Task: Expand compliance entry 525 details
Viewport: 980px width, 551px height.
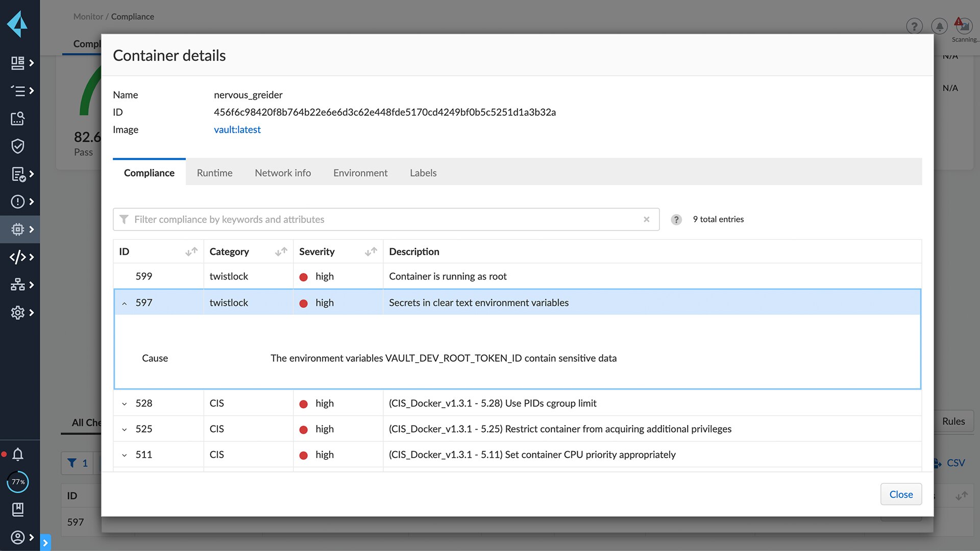Action: (x=124, y=429)
